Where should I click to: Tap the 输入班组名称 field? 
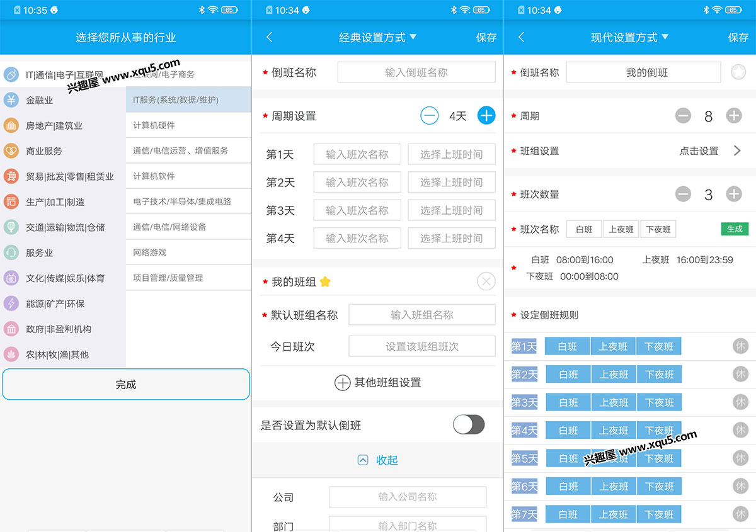pos(422,315)
